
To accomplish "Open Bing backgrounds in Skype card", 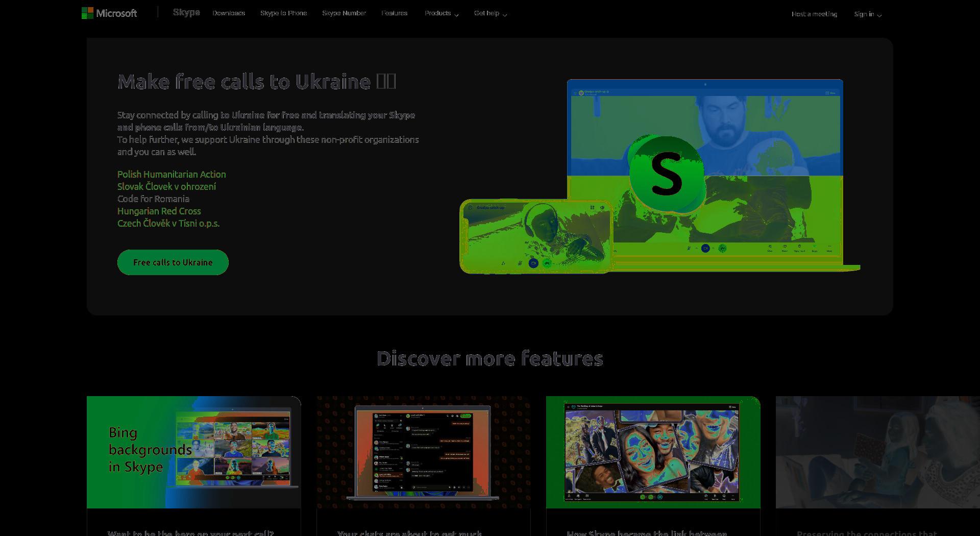I will (193, 452).
